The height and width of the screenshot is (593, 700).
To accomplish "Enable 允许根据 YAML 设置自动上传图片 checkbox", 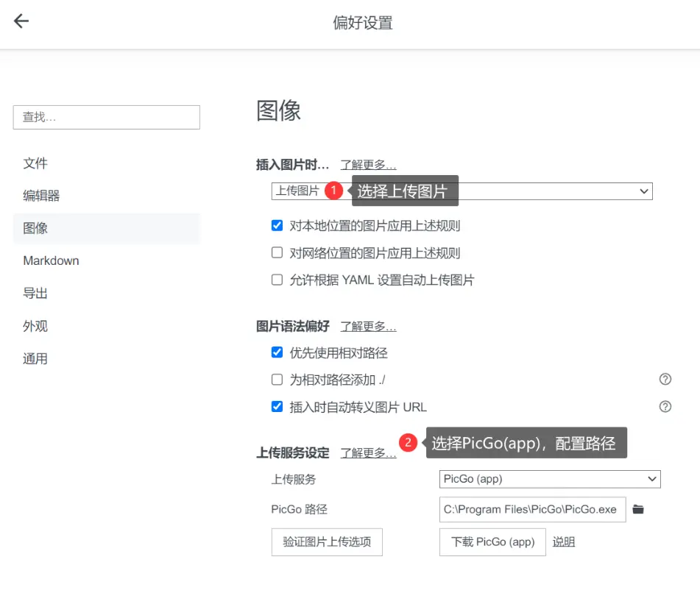I will (x=277, y=280).
